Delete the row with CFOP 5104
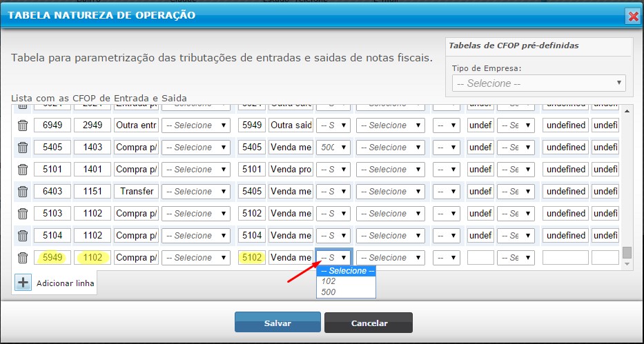This screenshot has width=644, height=344. [x=23, y=236]
